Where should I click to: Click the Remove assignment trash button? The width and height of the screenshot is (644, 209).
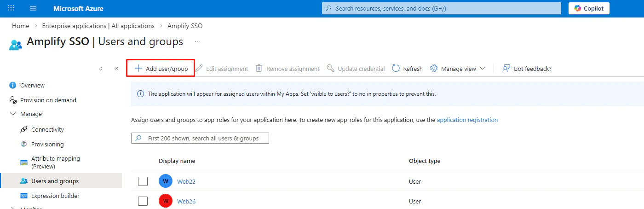click(x=287, y=69)
